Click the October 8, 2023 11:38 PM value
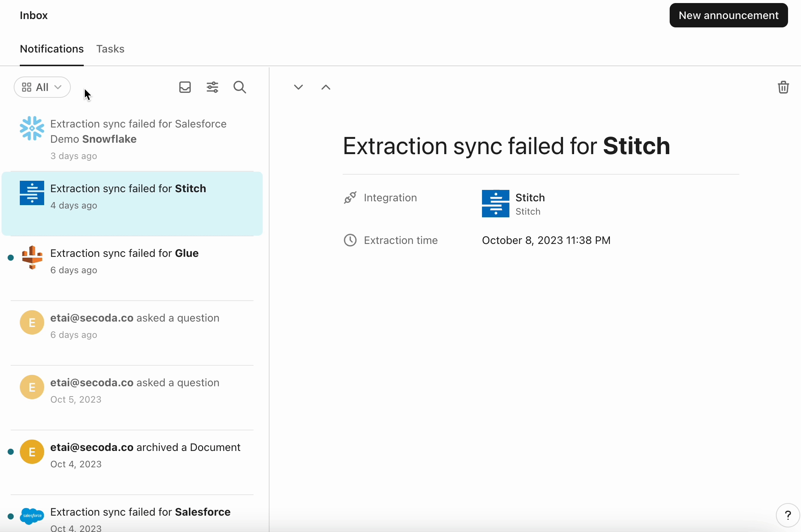This screenshot has width=801, height=532. pyautogui.click(x=546, y=240)
